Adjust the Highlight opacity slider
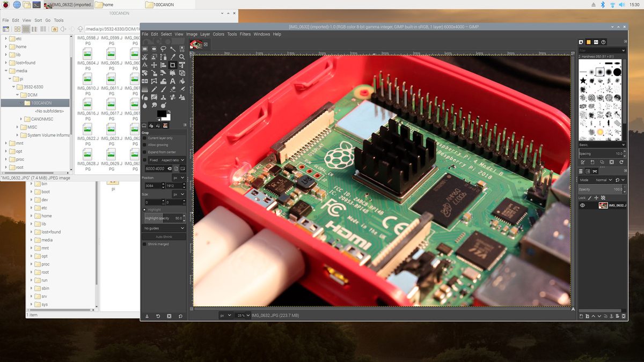The width and height of the screenshot is (644, 362). coord(164,218)
